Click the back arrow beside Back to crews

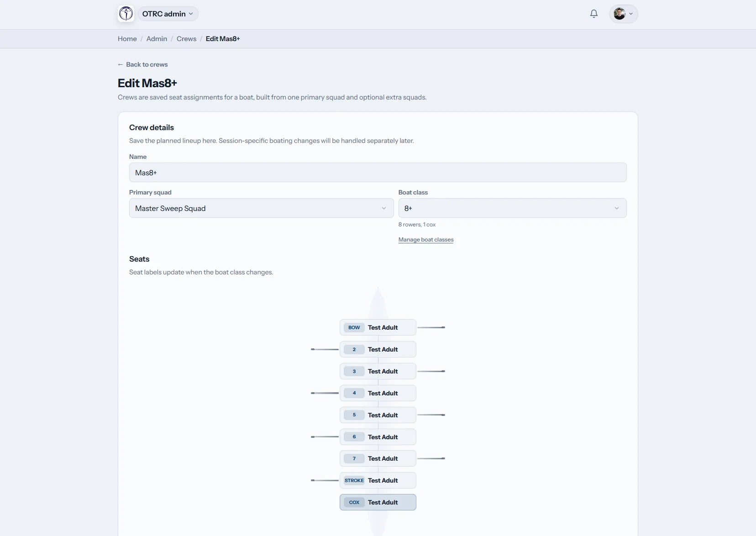pyautogui.click(x=121, y=64)
